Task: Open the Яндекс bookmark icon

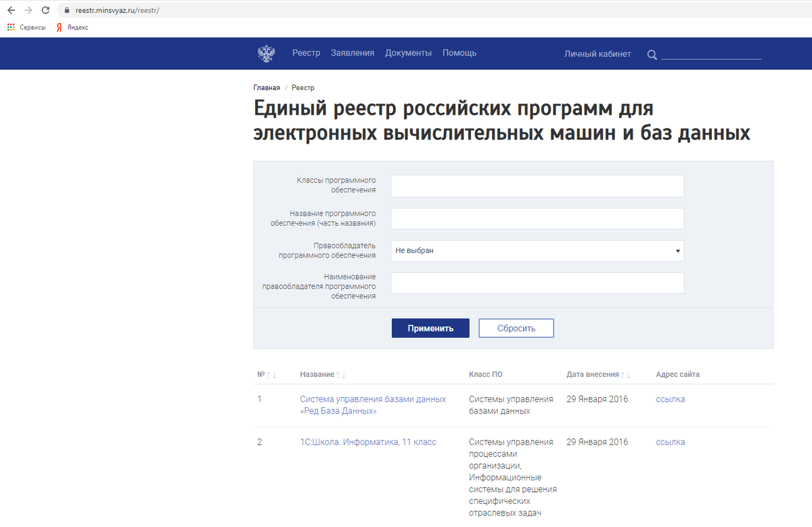Action: click(x=58, y=28)
